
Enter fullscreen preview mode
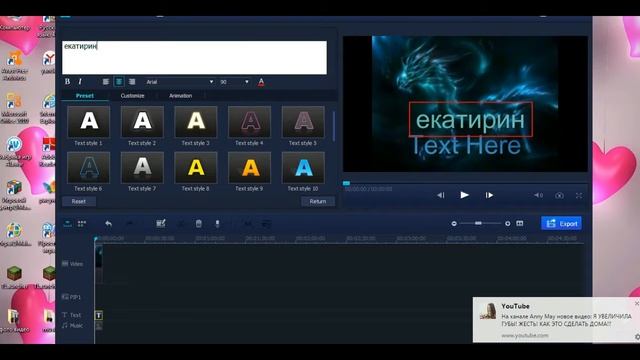click(579, 196)
